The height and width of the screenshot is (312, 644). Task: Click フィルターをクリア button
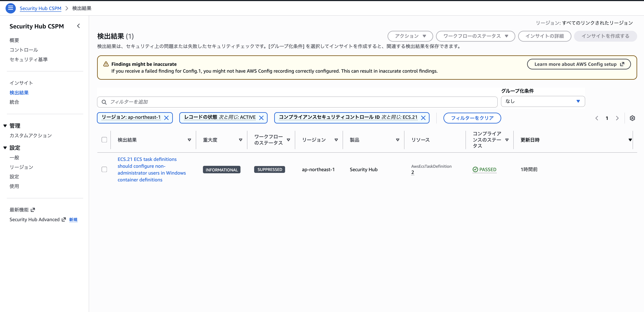click(472, 118)
